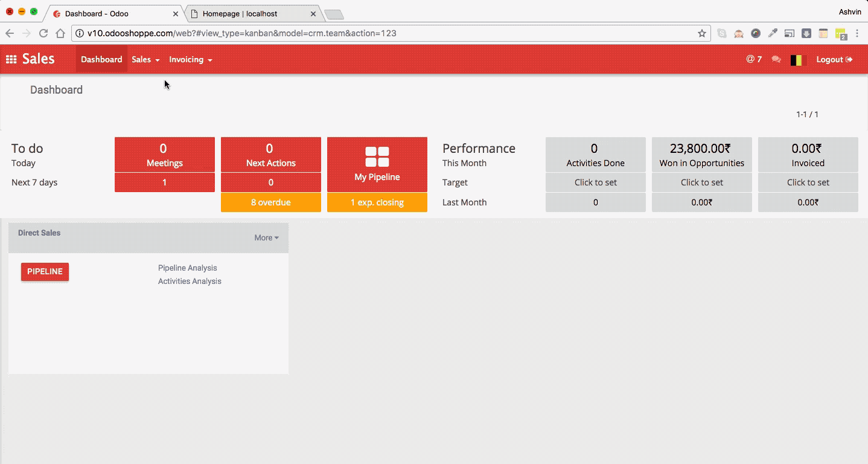Image resolution: width=868 pixels, height=464 pixels.
Task: Close the Dashboard - Odoo tab
Action: (176, 13)
